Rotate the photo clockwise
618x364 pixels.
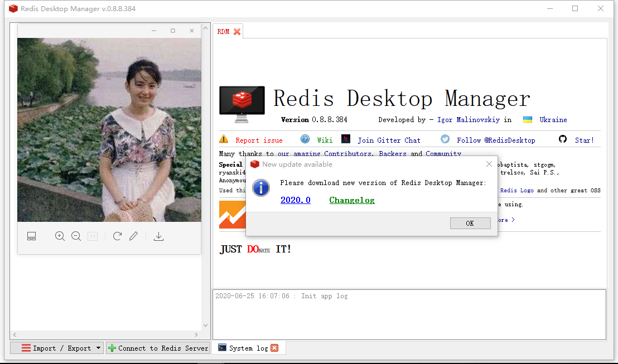pyautogui.click(x=117, y=236)
